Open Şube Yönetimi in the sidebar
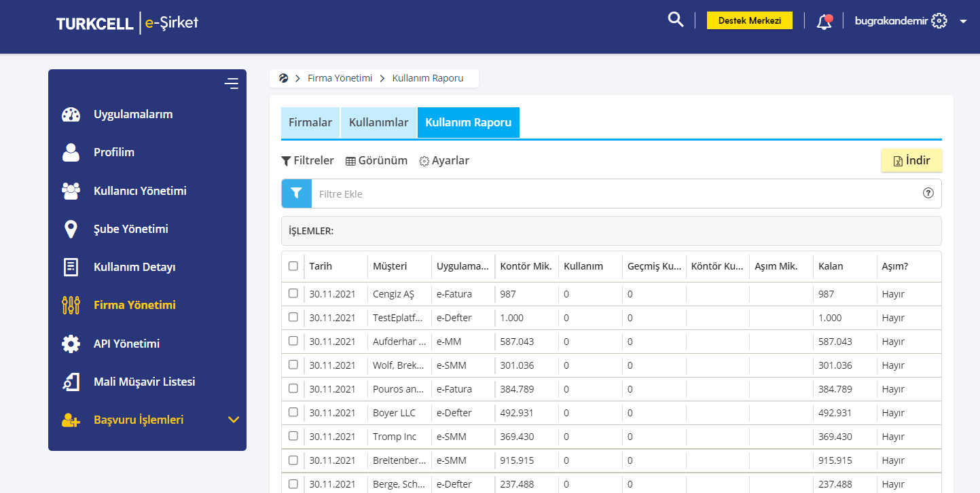This screenshot has height=493, width=980. click(131, 229)
